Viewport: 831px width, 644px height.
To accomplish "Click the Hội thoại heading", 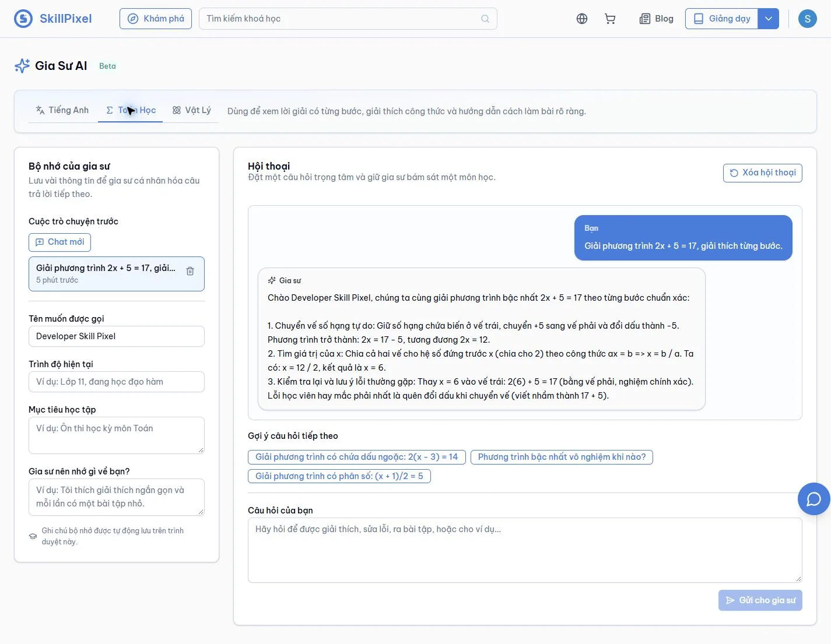I will [269, 166].
